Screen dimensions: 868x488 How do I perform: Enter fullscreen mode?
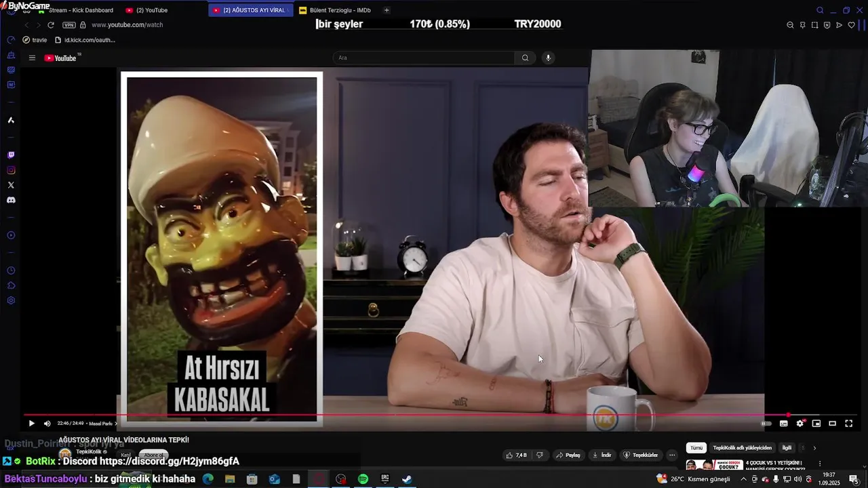(x=849, y=424)
